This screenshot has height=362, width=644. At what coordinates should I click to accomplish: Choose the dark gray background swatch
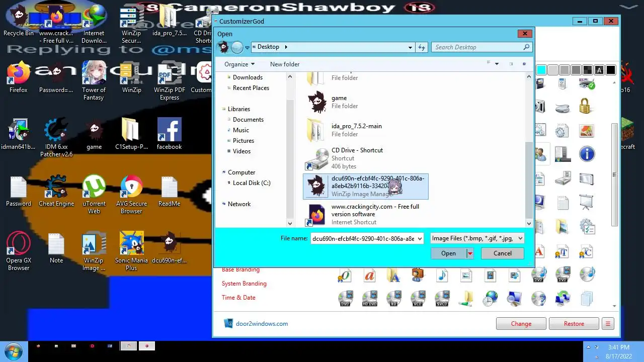(576, 70)
